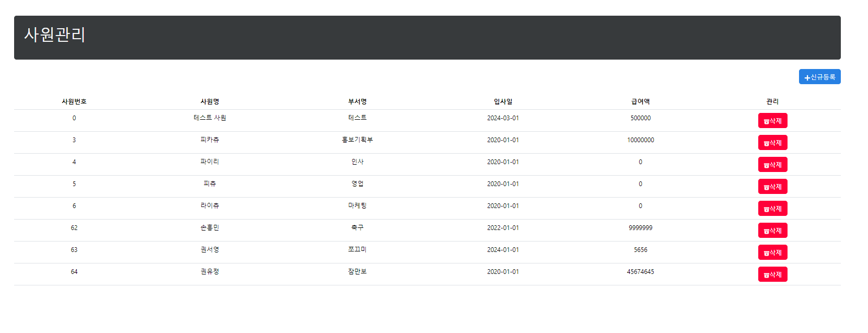Image resolution: width=868 pixels, height=333 pixels.
Task: Click the 인사 department cell
Action: (357, 162)
